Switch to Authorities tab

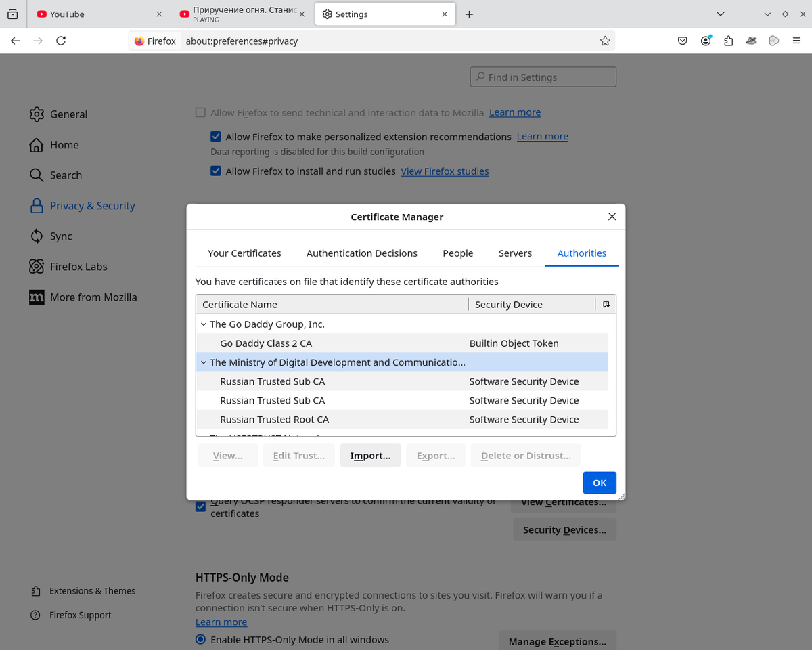point(582,253)
